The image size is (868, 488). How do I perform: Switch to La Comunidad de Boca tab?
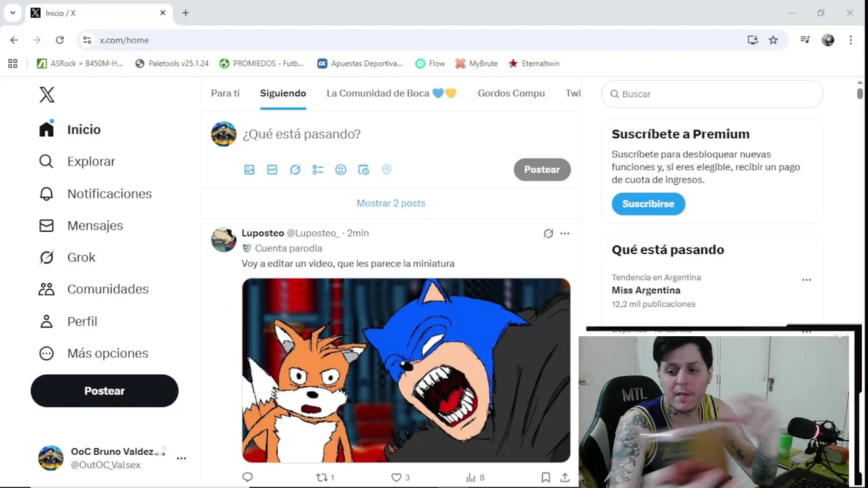click(391, 94)
